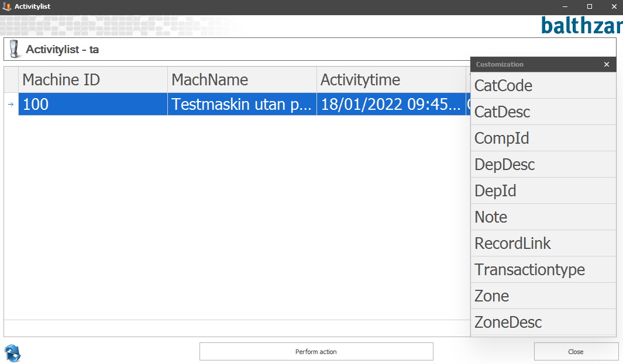This screenshot has height=364, width=623.
Task: Click the app icon in the title bar
Action: [x=7, y=6]
